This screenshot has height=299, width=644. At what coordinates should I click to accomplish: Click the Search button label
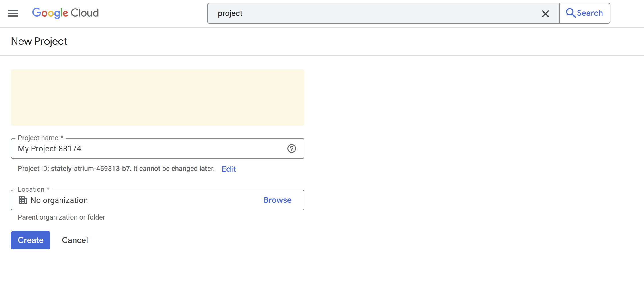(x=590, y=13)
